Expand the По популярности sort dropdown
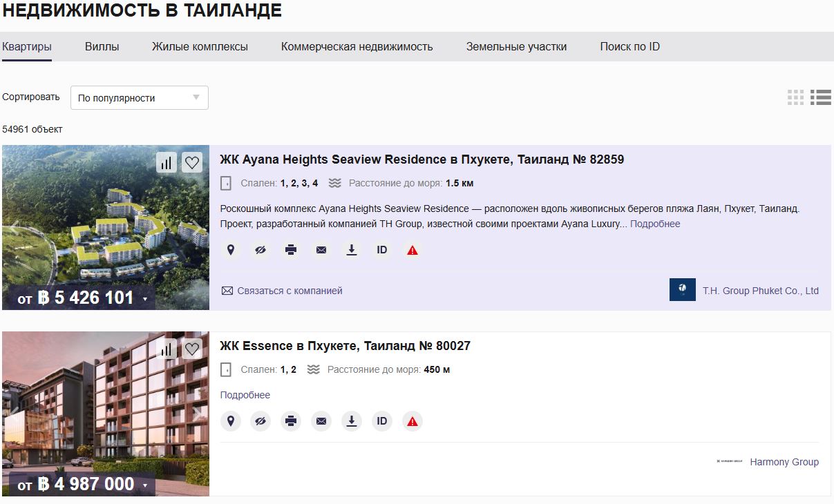Image resolution: width=834 pixels, height=504 pixels. [140, 97]
